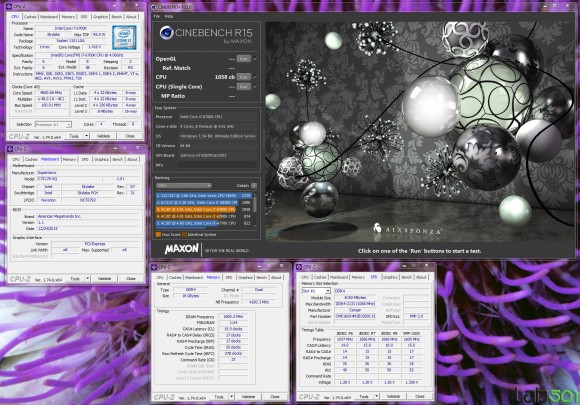
Task: Select ranking row 5 4C/8T @ 4.40 GHz
Action: point(204,223)
